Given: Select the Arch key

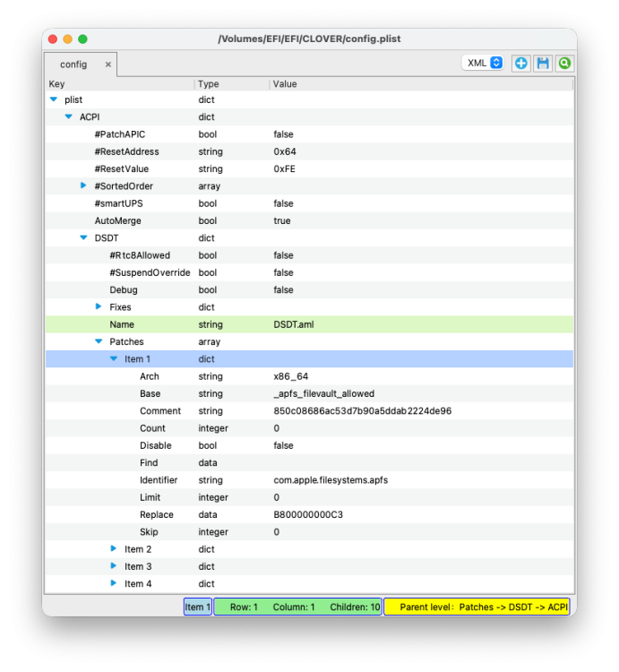Looking at the screenshot, I should pos(150,376).
